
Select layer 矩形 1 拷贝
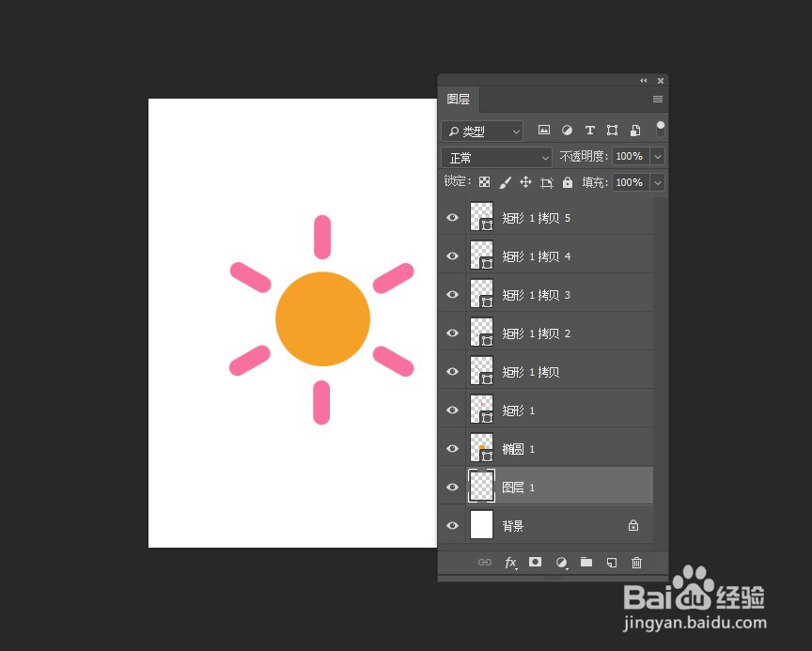(x=546, y=371)
